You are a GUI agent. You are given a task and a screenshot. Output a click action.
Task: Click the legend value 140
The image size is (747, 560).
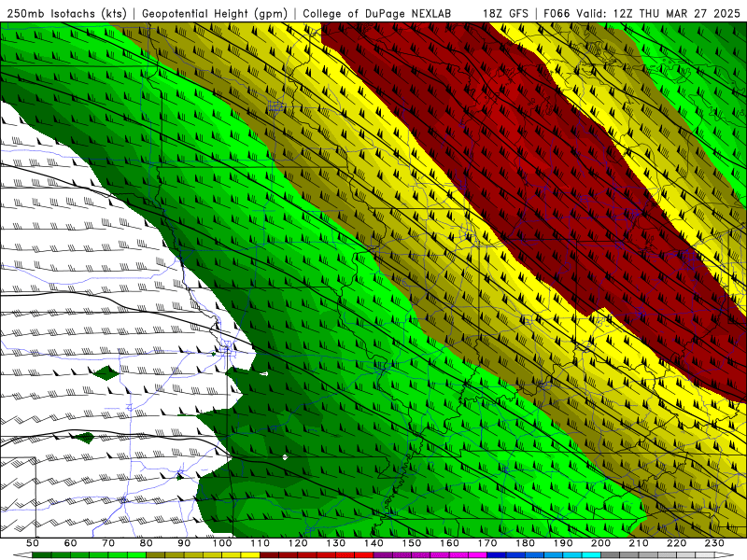click(373, 543)
